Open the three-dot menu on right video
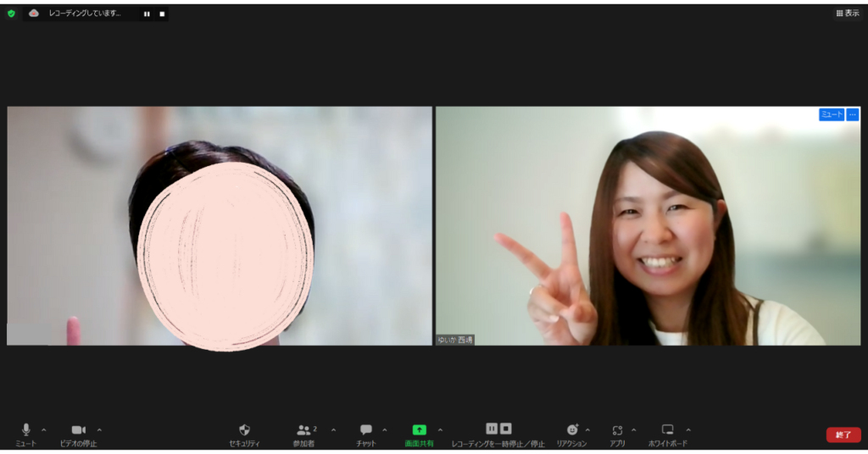This screenshot has width=868, height=454. tap(853, 114)
